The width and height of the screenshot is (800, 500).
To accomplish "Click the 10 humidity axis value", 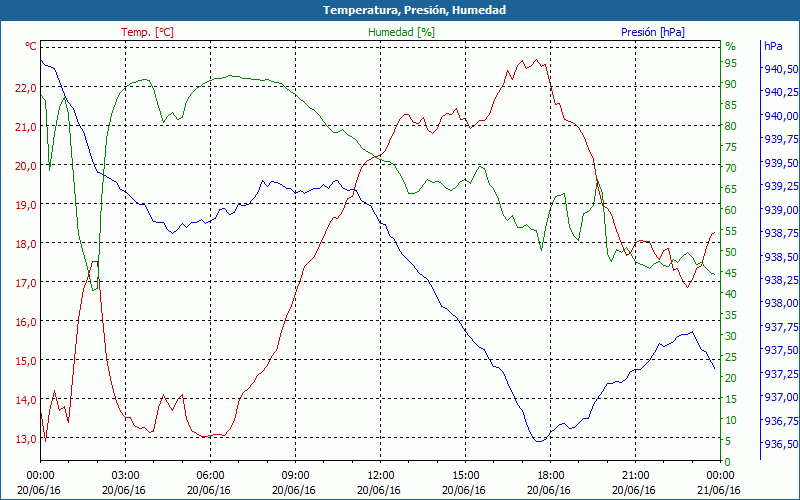I will (x=731, y=420).
